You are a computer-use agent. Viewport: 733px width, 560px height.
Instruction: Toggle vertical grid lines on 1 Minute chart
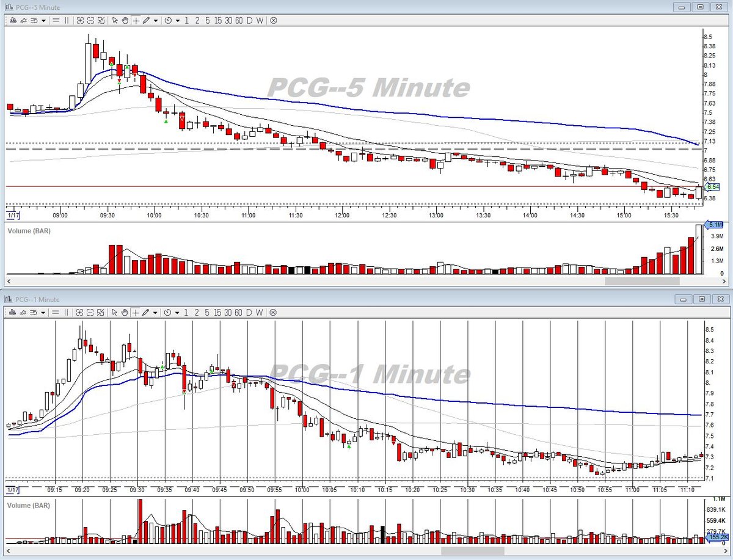click(67, 312)
